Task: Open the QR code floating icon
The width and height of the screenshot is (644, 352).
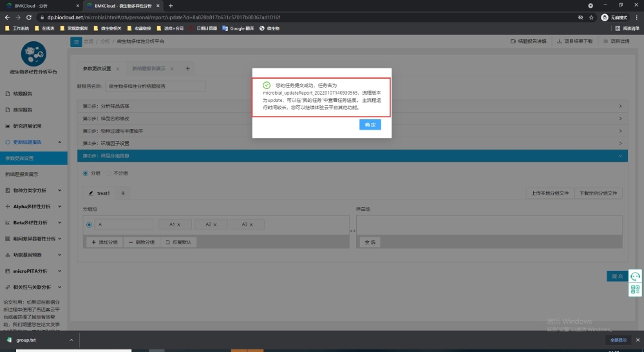Action: coord(635,289)
